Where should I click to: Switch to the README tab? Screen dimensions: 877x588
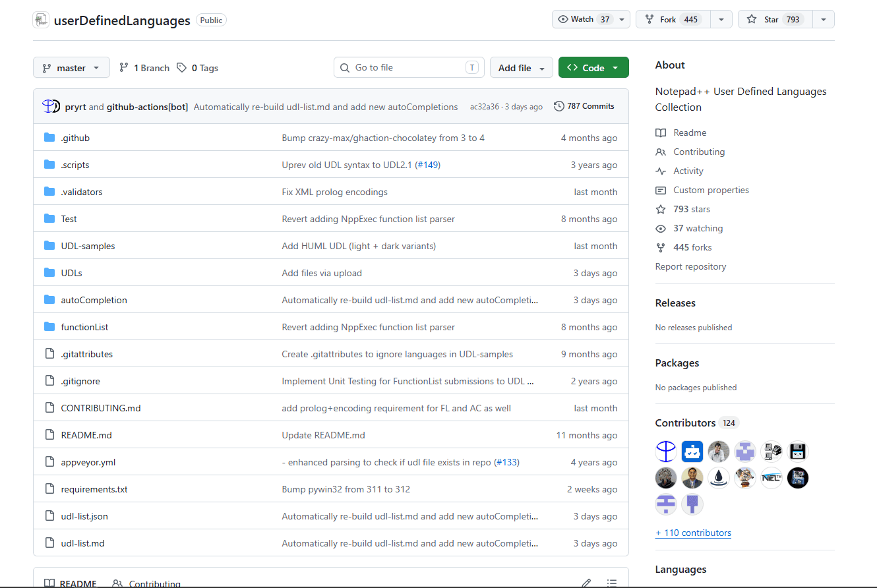[70, 583]
